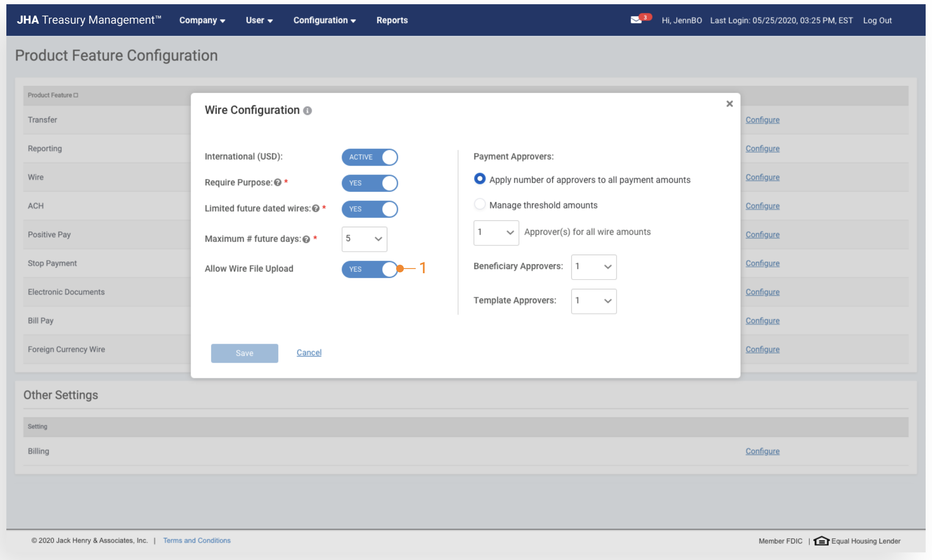This screenshot has width=932, height=560.
Task: Close the Wire Configuration dialog
Action: (x=729, y=104)
